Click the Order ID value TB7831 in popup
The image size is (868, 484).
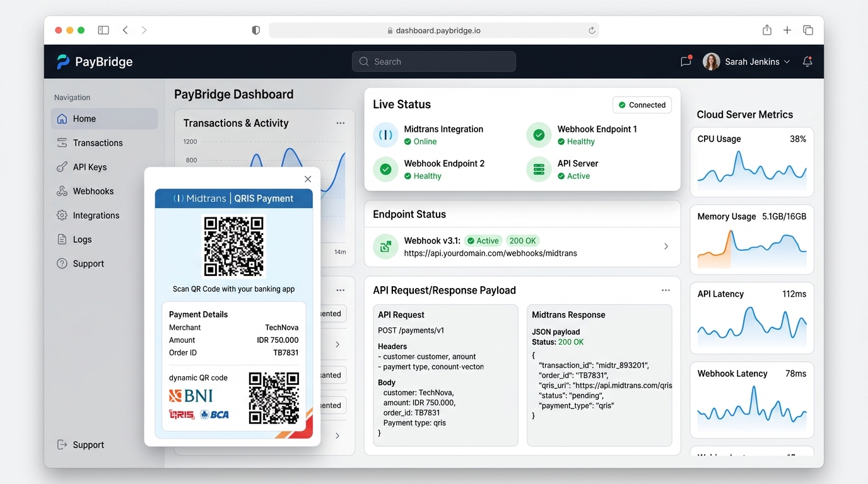pyautogui.click(x=286, y=353)
